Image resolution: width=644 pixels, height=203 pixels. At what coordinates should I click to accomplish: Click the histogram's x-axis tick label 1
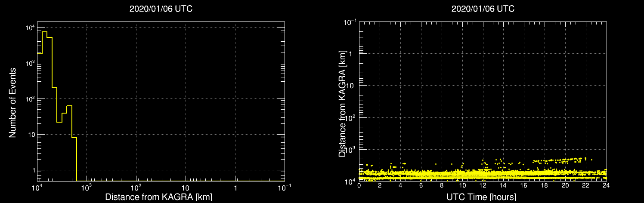coord(235,188)
